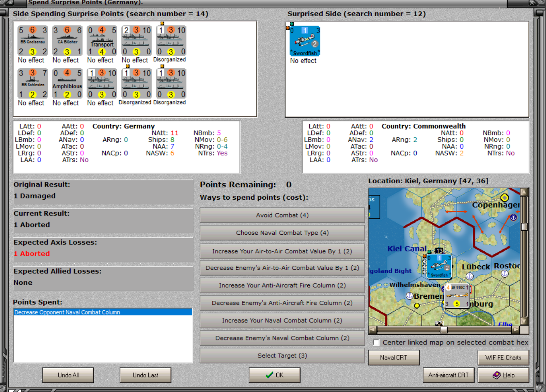Click the Points Remaining value

[x=289, y=184]
